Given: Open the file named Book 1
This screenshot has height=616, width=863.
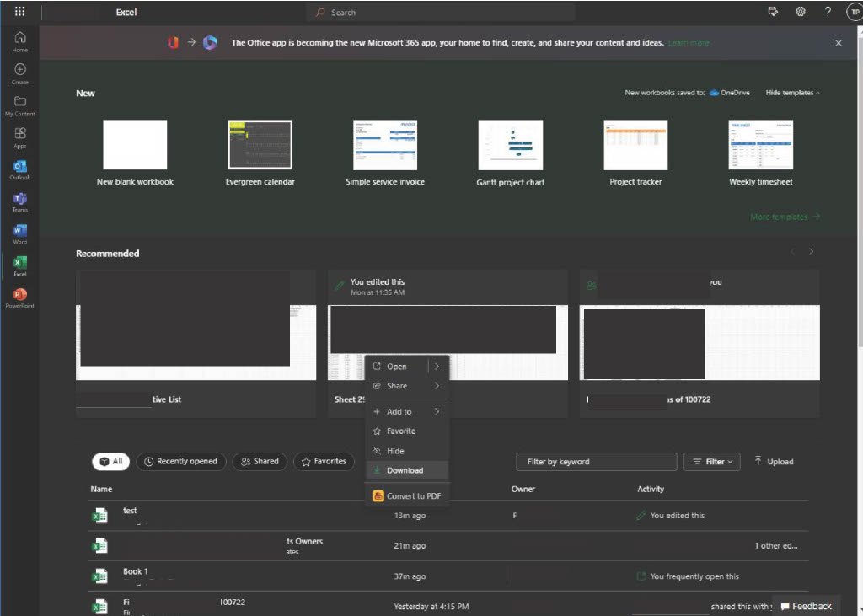Looking at the screenshot, I should 136,571.
